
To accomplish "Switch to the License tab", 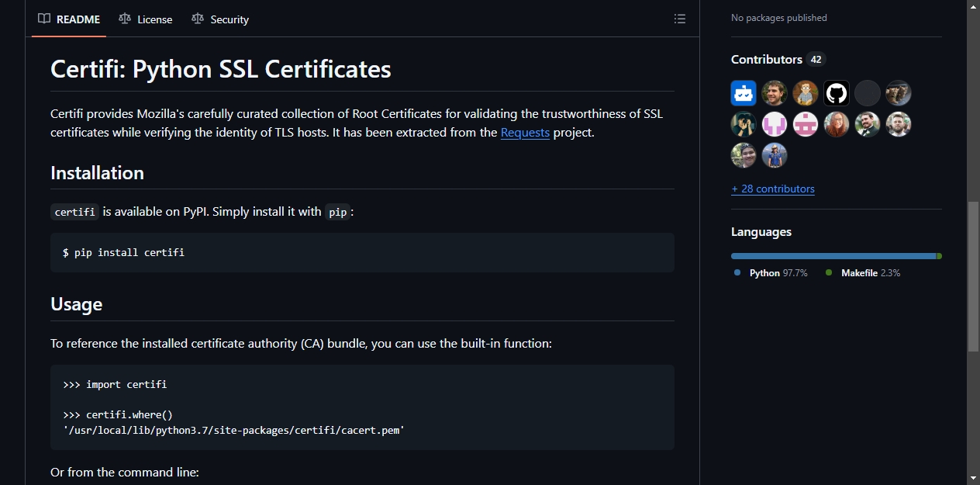I will (x=146, y=19).
